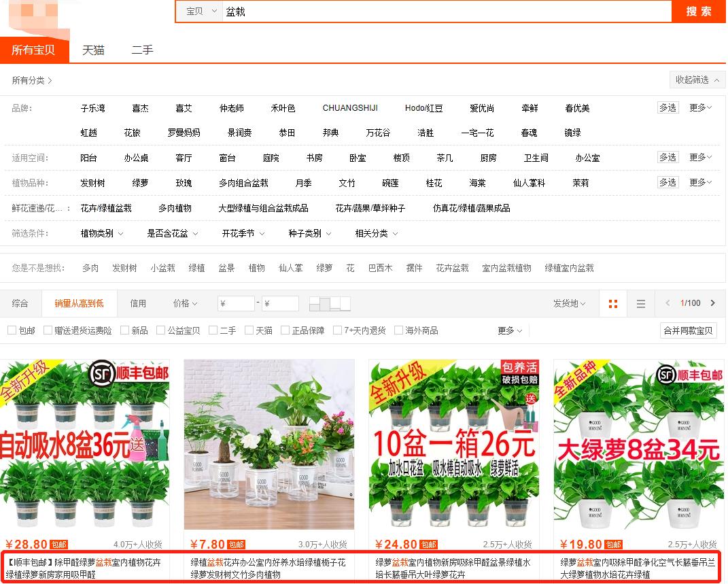The height and width of the screenshot is (584, 728).
Task: Select the 销量从高到低 sort tab
Action: 79,303
